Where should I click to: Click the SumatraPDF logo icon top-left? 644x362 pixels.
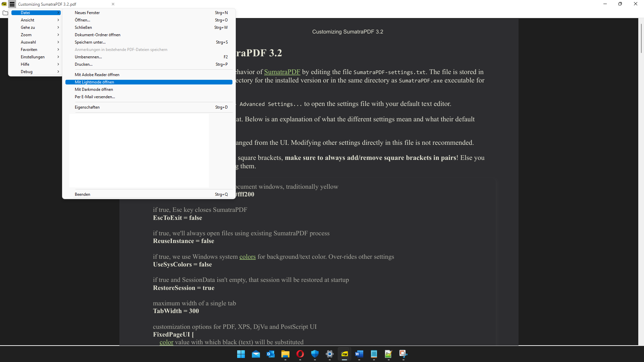[x=4, y=4]
